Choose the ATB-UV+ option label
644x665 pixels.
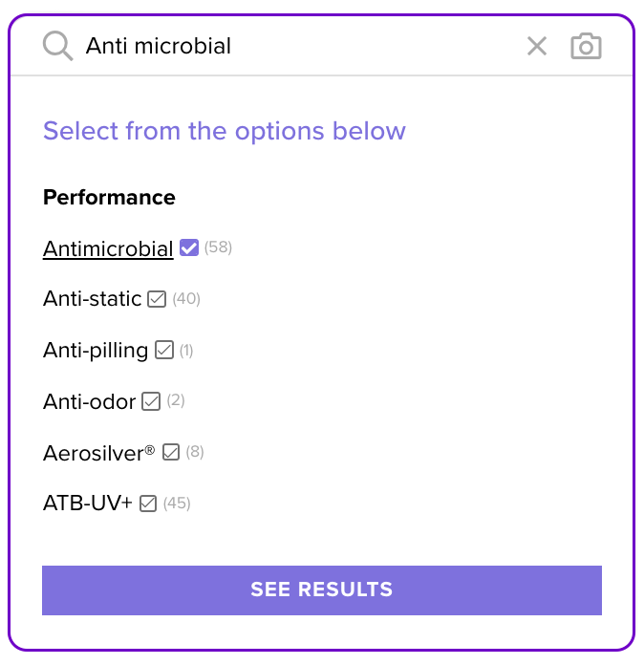coord(88,504)
